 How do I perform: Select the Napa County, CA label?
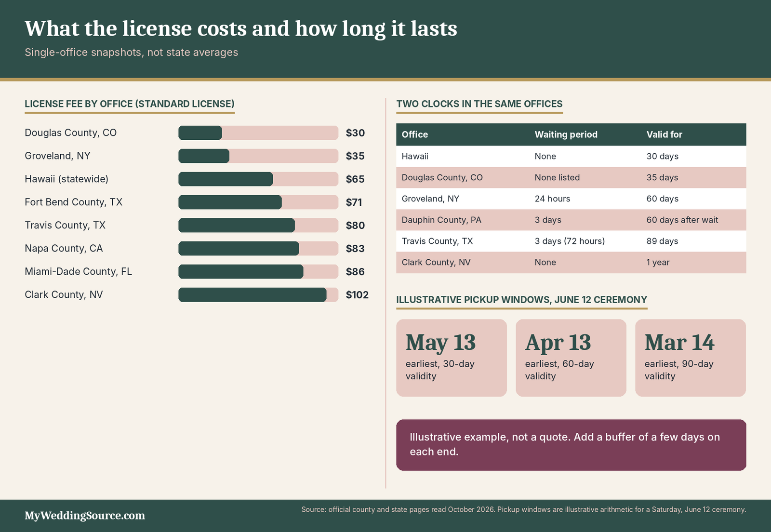point(64,248)
